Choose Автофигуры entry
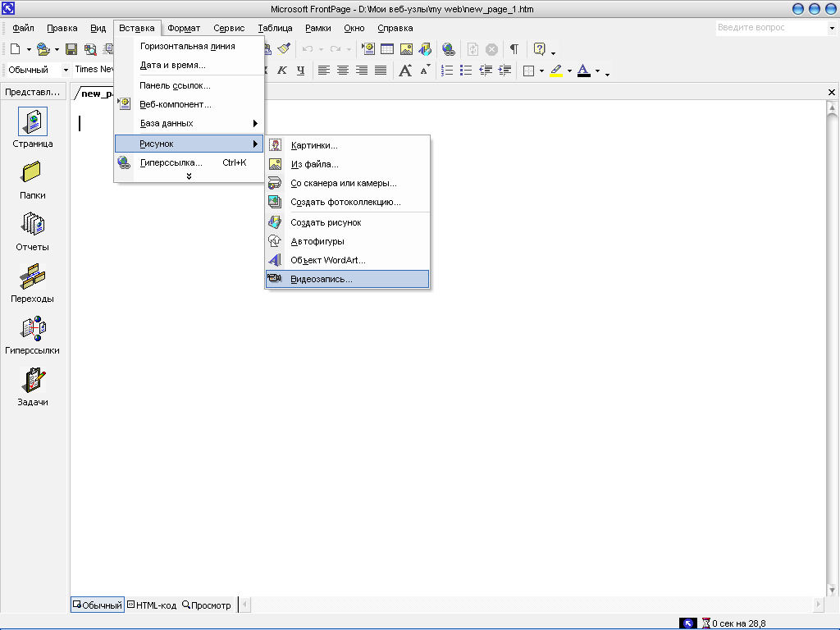840x630 pixels. pyautogui.click(x=348, y=241)
